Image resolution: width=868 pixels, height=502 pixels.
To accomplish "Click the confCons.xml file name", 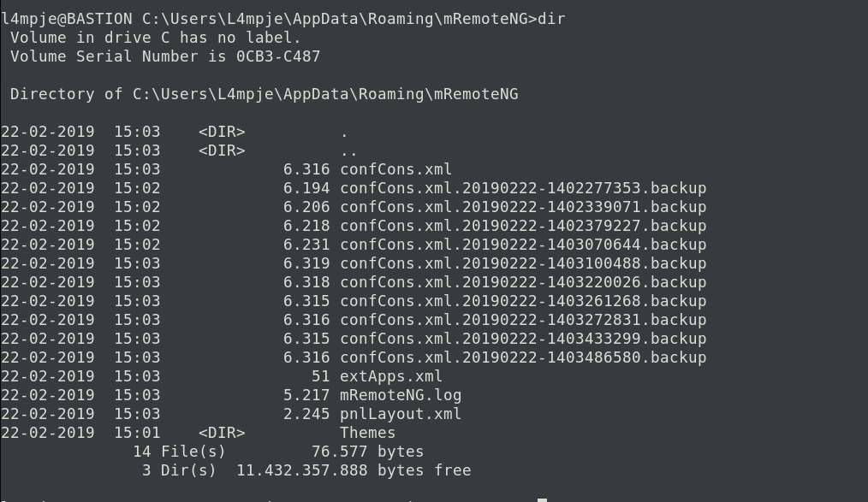I will (395, 169).
